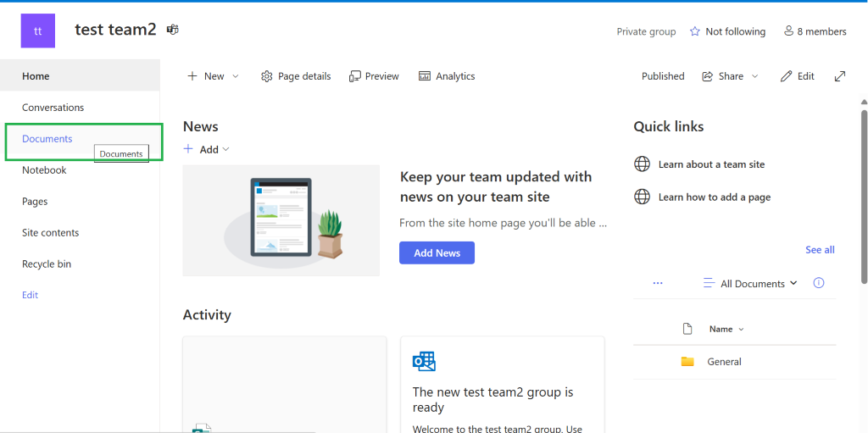Click the purple 'tt' site logo
Viewport: 868px width, 433px height.
(x=37, y=31)
